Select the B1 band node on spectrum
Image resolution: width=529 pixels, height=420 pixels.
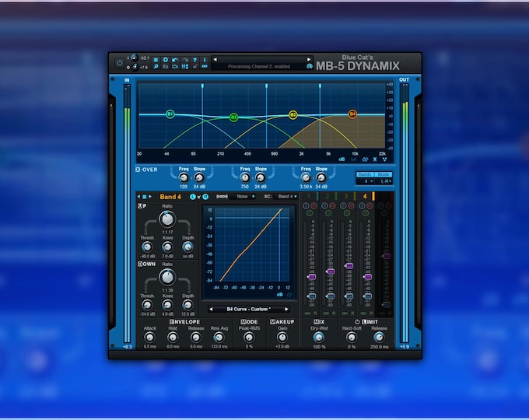pos(170,114)
